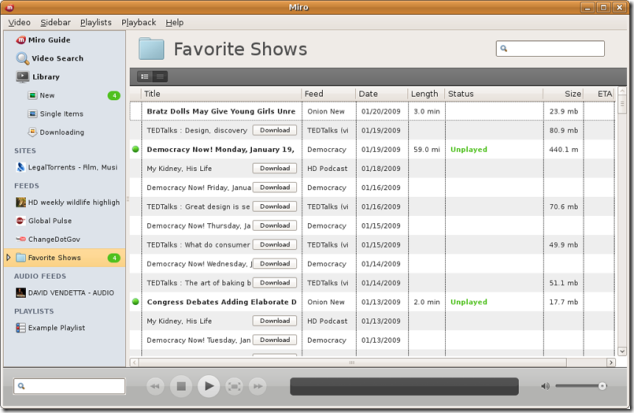
Task: Click the vertical scrollbar down arrow
Action: click(622, 352)
